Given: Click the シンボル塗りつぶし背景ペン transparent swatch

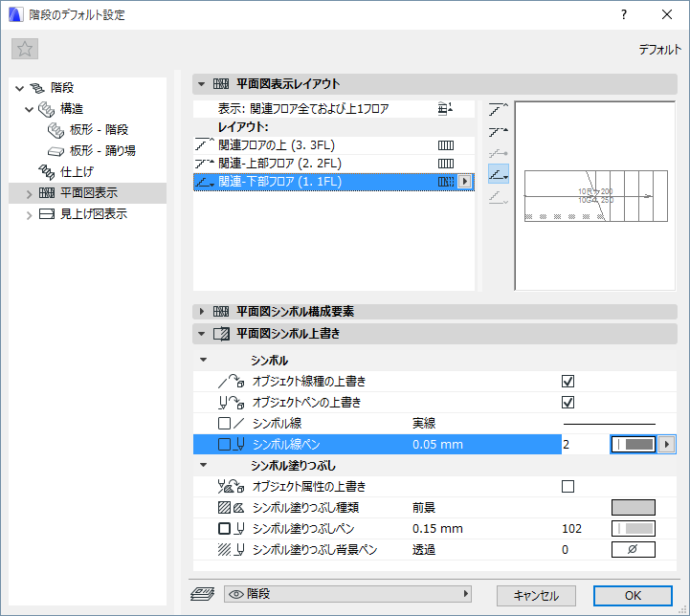Looking at the screenshot, I should point(634,550).
